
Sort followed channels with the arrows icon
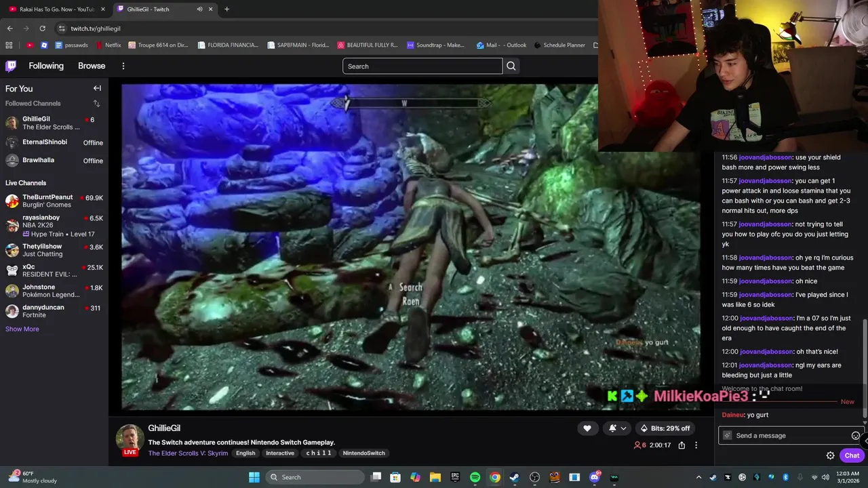96,104
